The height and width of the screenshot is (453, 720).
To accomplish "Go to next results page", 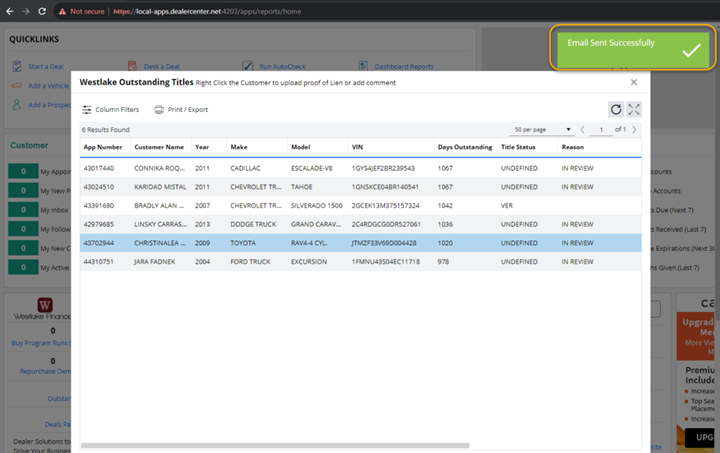I will 634,129.
